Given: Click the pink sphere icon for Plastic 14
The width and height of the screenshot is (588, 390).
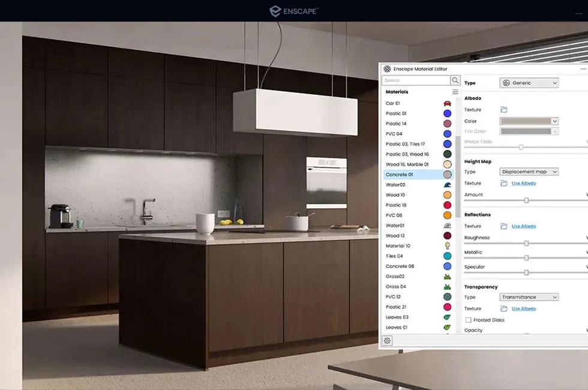Looking at the screenshot, I should click(447, 124).
